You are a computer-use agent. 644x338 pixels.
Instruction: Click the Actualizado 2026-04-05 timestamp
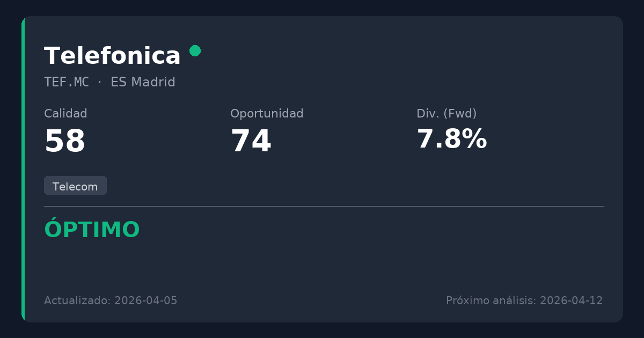[111, 300]
